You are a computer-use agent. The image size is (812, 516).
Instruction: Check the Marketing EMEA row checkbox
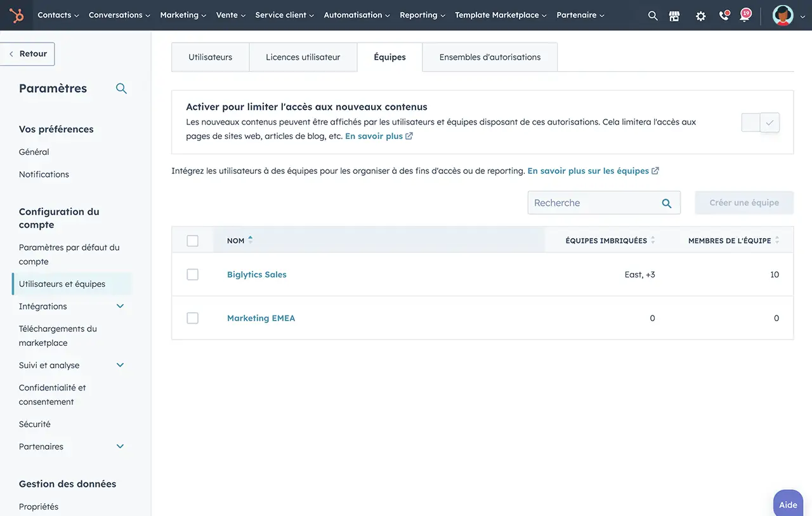[193, 318]
